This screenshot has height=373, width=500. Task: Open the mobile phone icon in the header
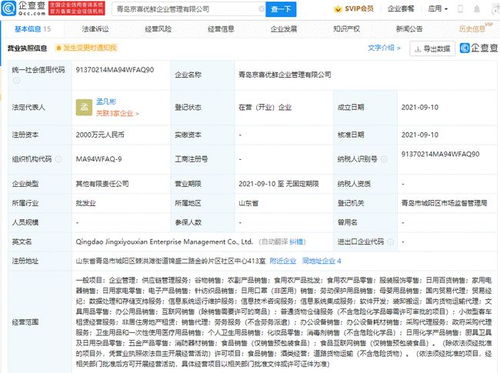pyautogui.click(x=460, y=9)
